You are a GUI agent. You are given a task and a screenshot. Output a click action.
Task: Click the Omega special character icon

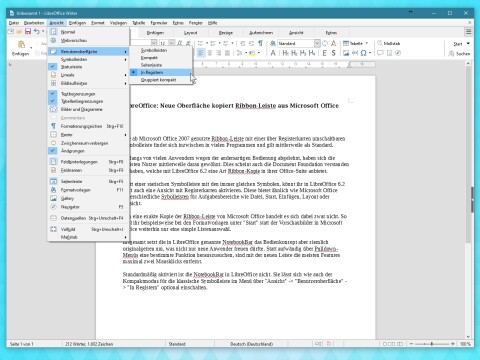[x=363, y=53]
